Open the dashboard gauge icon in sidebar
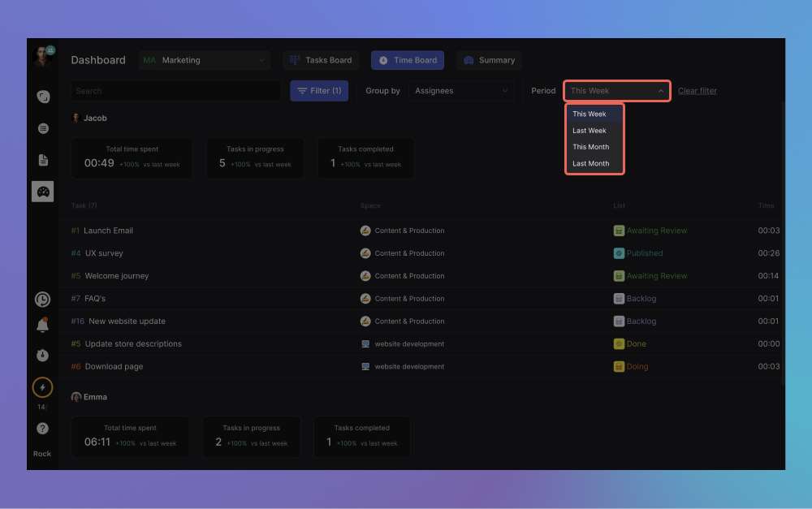 click(43, 192)
